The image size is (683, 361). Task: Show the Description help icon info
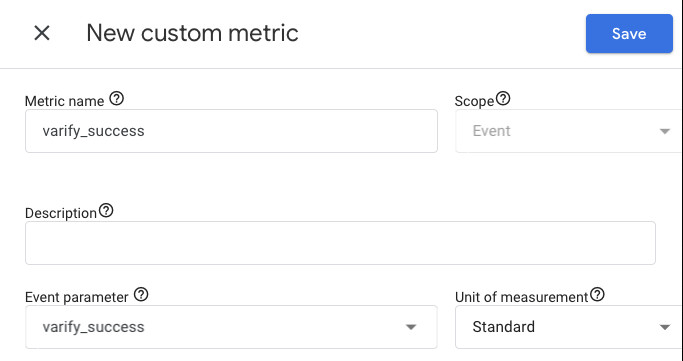click(x=106, y=211)
